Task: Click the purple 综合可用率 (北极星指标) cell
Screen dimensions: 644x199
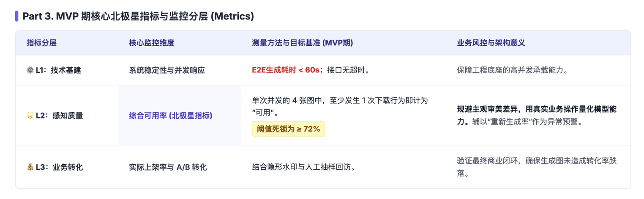Action: pos(170,116)
